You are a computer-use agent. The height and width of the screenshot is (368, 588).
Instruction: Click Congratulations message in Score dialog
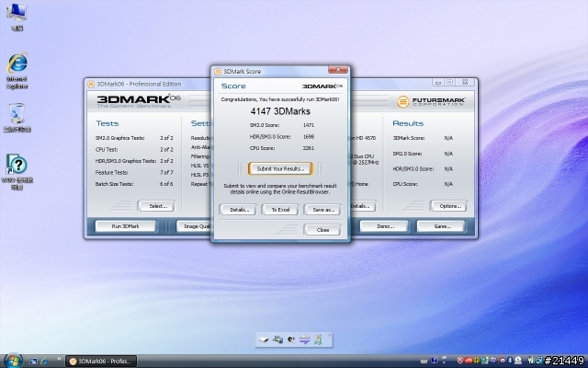(x=280, y=99)
